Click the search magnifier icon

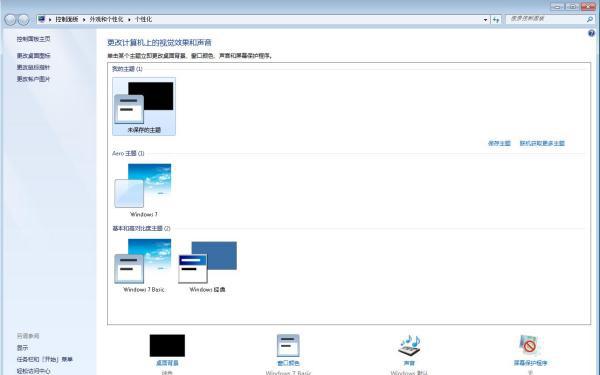(590, 19)
